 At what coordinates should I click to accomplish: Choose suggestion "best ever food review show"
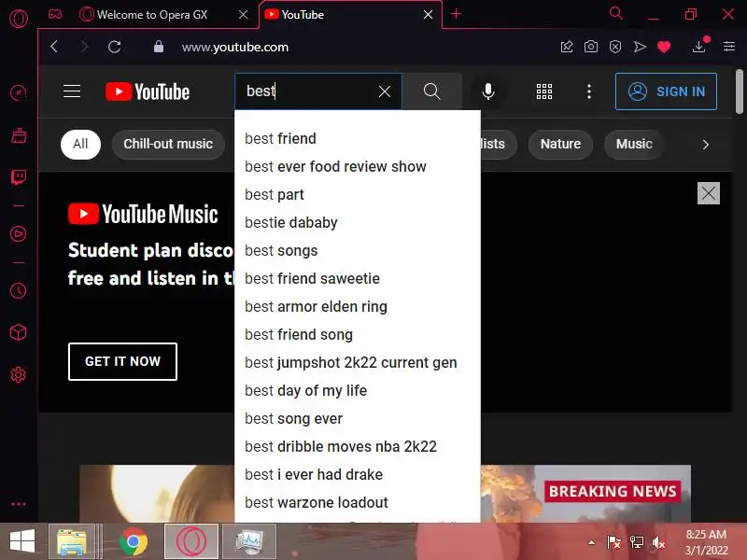point(358,167)
